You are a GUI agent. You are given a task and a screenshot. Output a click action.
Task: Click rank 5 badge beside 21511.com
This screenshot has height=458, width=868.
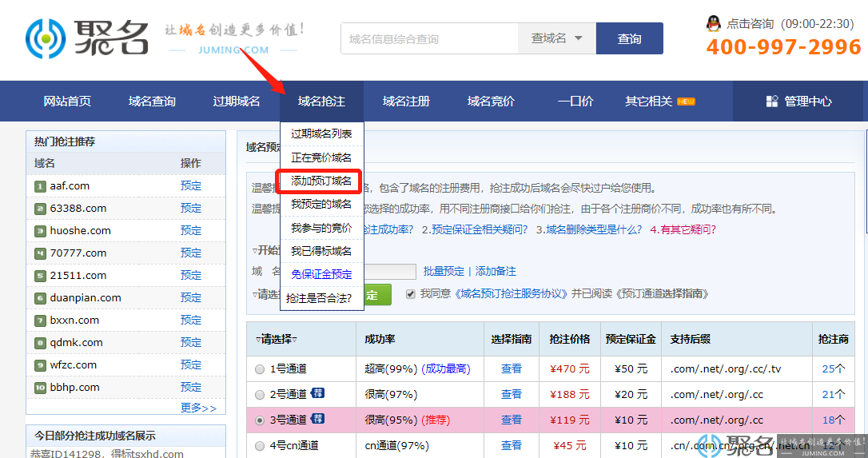[40, 276]
